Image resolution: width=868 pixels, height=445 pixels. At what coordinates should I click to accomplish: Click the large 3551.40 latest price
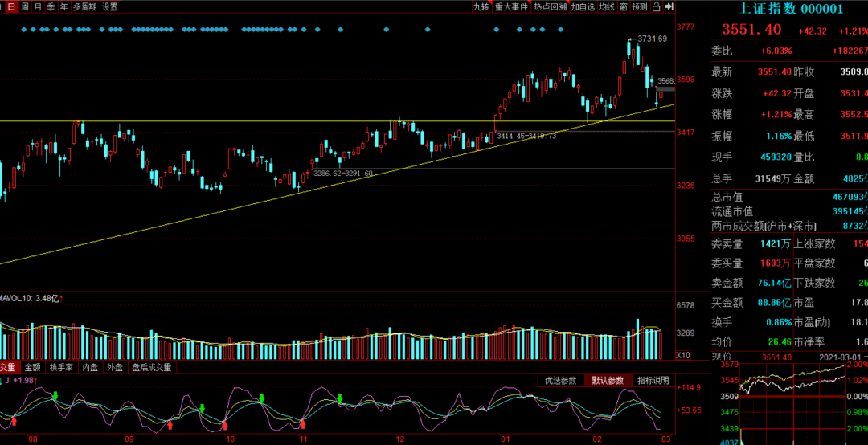click(751, 30)
